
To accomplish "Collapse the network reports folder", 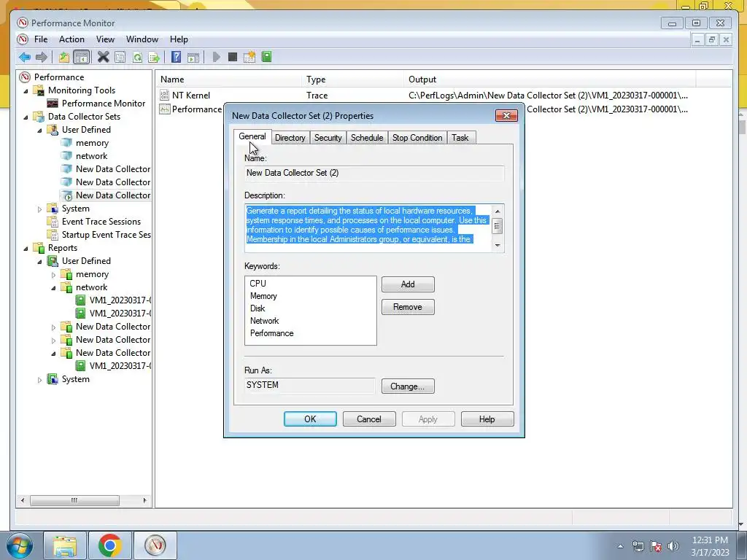I will 53,287.
